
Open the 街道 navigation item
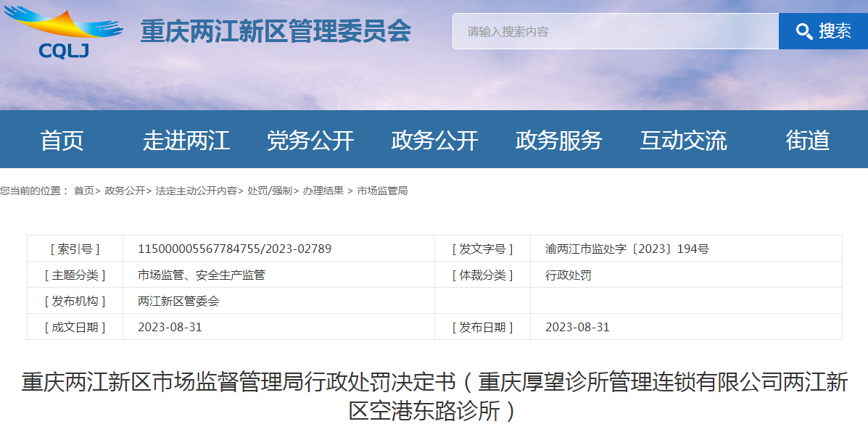(807, 140)
